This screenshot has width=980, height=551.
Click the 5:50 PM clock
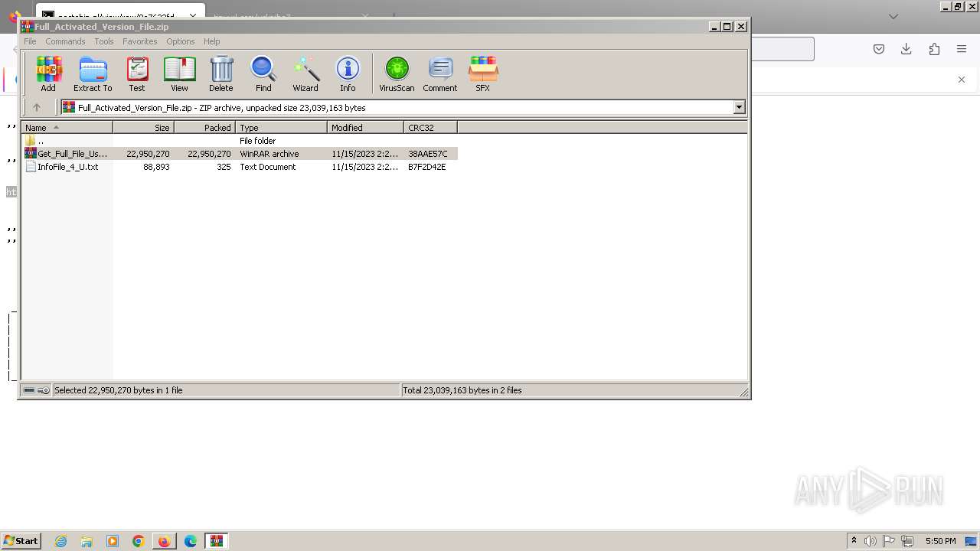click(x=941, y=541)
